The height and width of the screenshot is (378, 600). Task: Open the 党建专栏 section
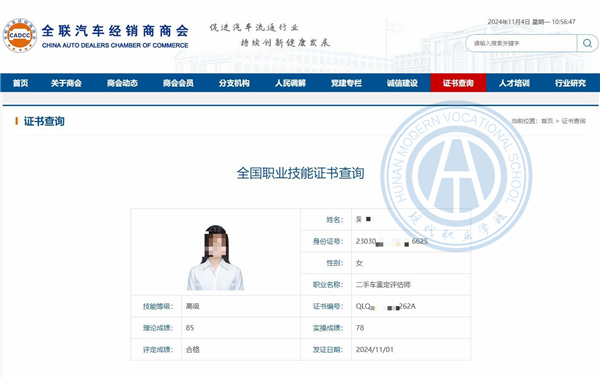point(346,83)
